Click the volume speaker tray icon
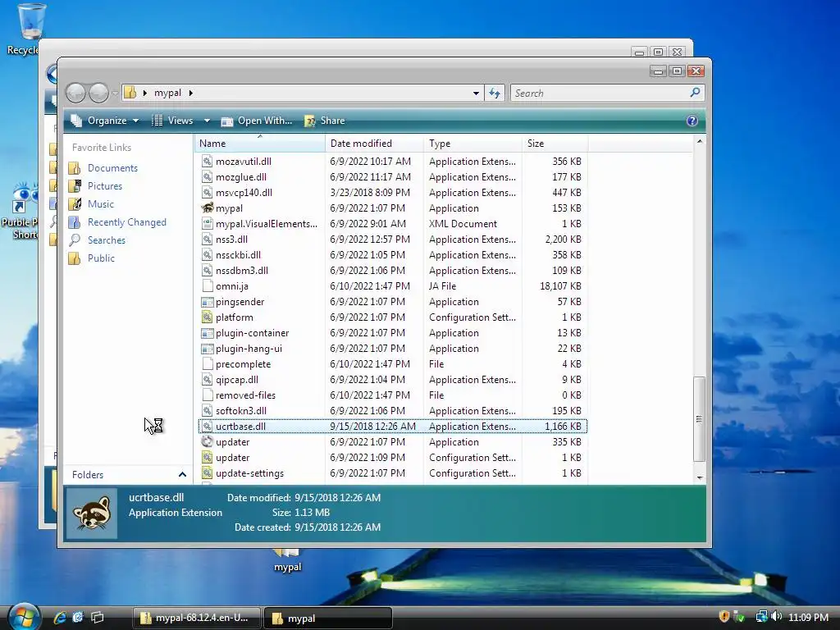This screenshot has width=840, height=630. pyautogui.click(x=776, y=617)
